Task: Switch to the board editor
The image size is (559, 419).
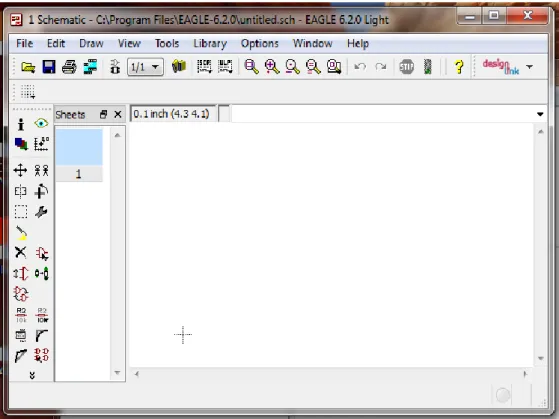Action: (115, 67)
